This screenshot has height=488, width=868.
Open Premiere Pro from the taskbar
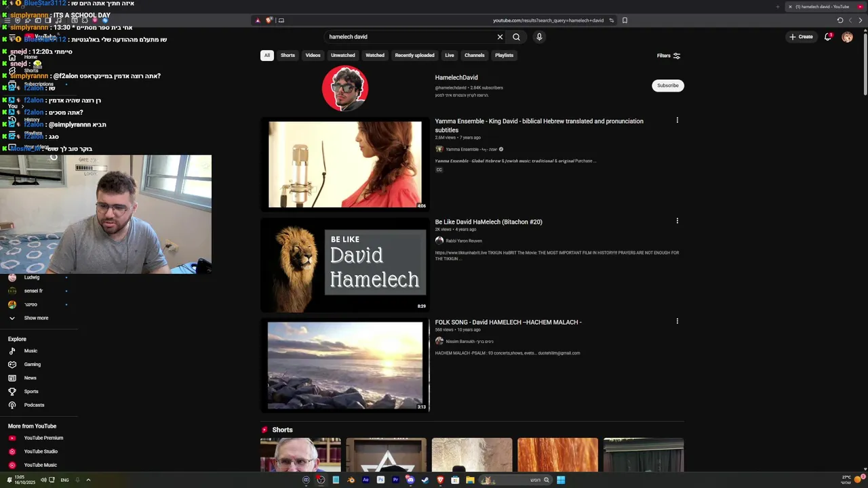(395, 480)
